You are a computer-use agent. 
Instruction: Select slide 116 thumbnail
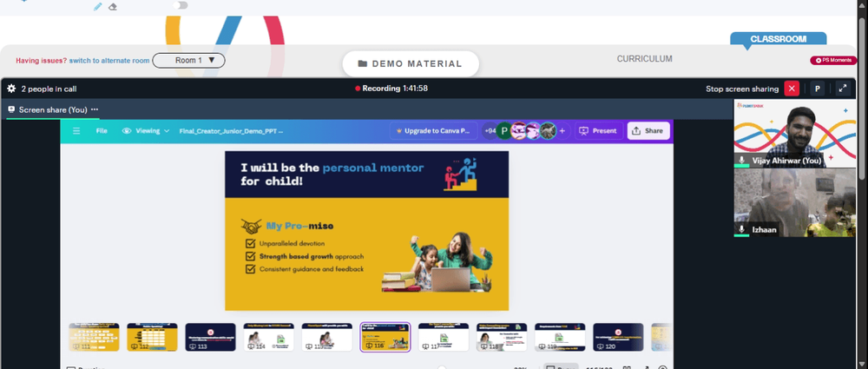coord(385,338)
